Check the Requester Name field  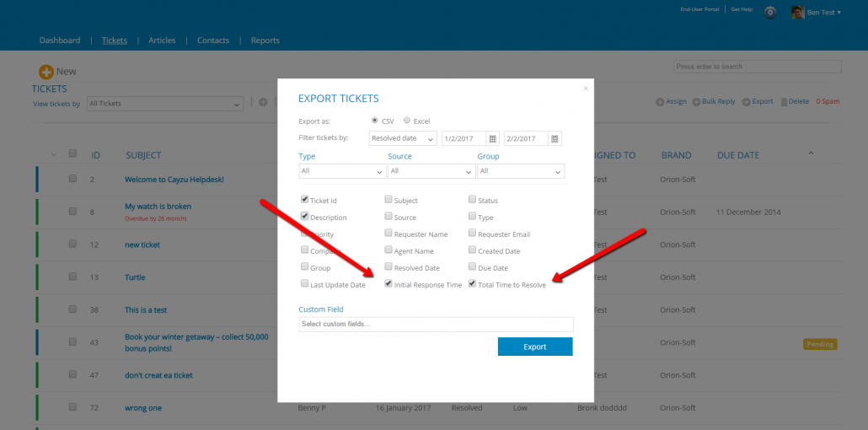point(388,234)
